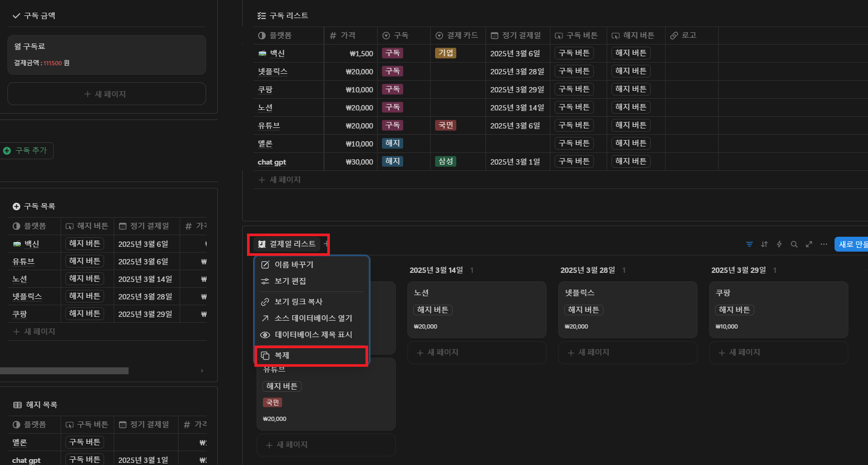This screenshot has width=868, height=465.
Task: Click 새 페이지 under 2025년 3월 29일 column
Action: [779, 352]
